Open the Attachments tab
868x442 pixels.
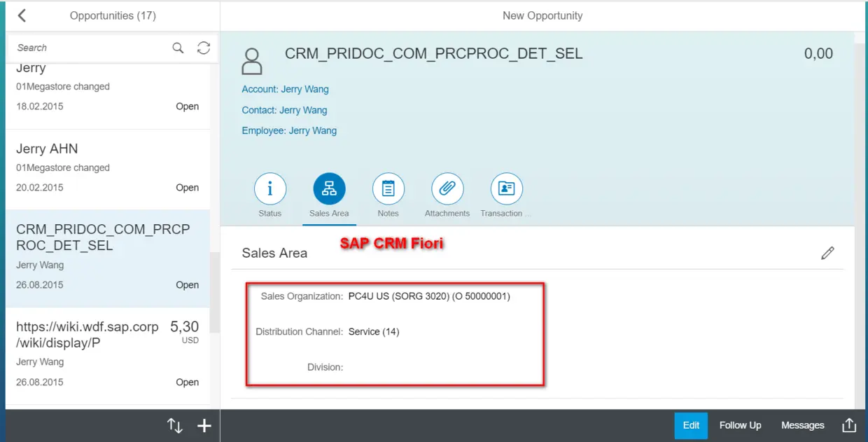click(x=447, y=189)
